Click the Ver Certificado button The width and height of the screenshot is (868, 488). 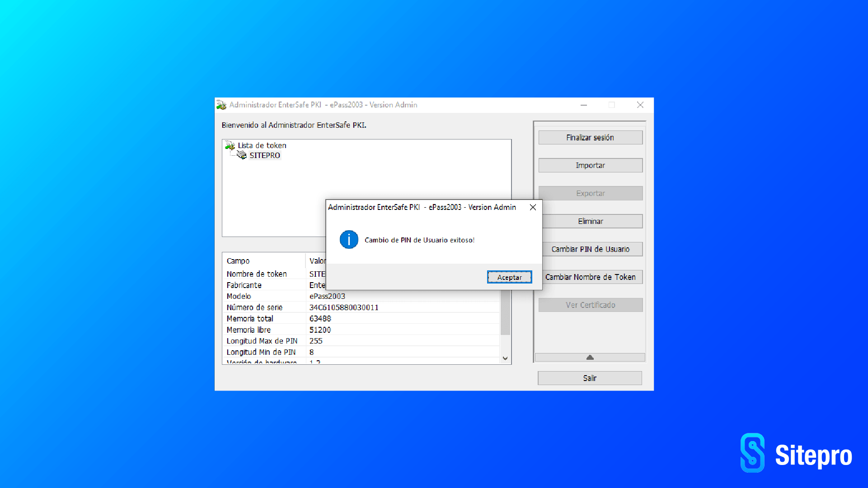pos(590,305)
